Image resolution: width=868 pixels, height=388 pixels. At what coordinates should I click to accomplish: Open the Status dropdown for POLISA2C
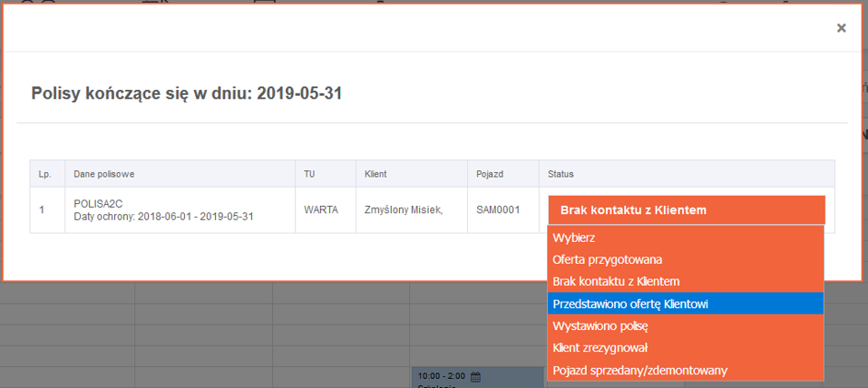click(x=686, y=210)
